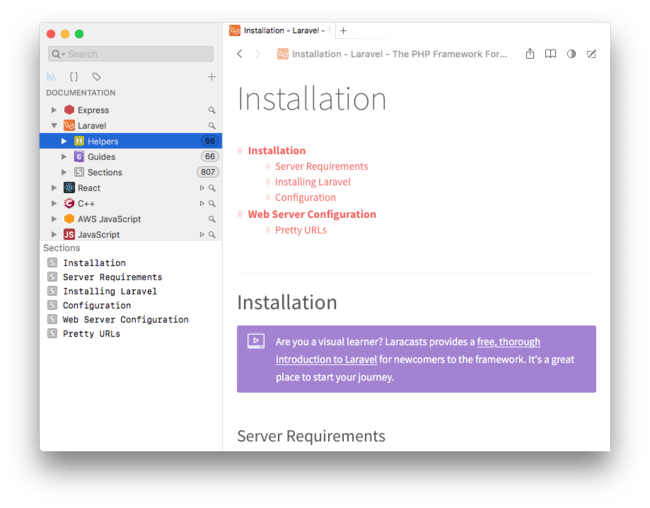Click the Search input field
Viewport: 650px width, 508px height.
pyautogui.click(x=136, y=54)
